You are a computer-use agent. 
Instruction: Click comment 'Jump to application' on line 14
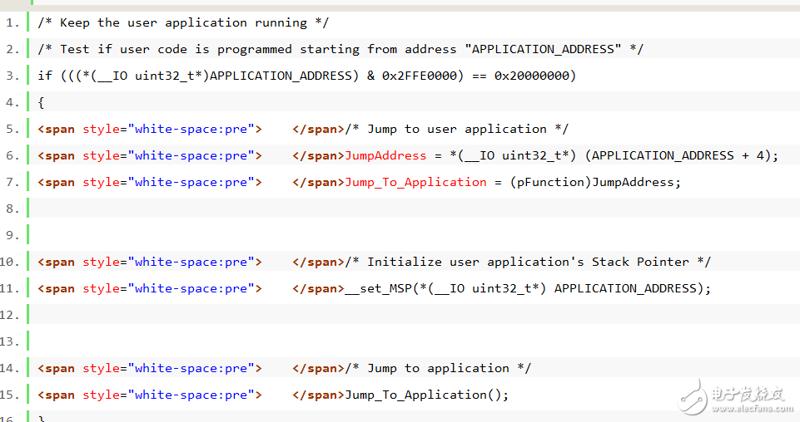point(438,368)
